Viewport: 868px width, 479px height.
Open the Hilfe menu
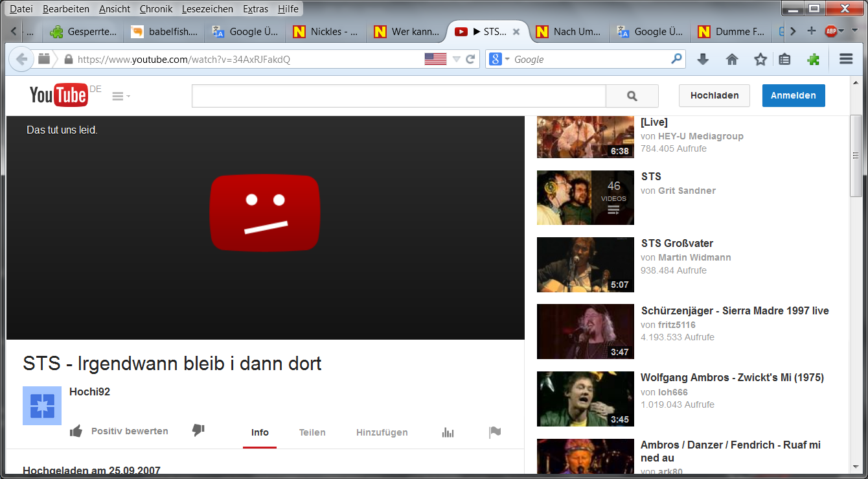288,9
